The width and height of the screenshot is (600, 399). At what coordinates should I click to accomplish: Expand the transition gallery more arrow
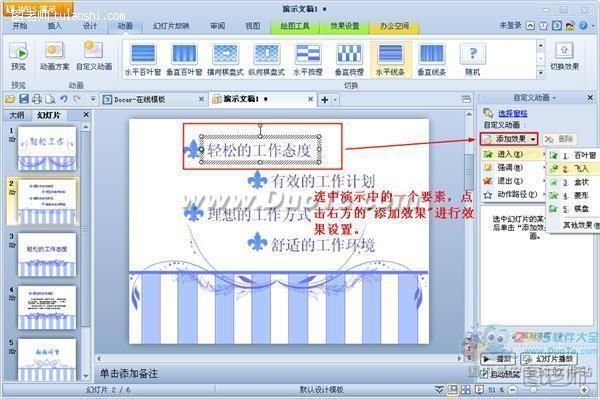pos(540,72)
